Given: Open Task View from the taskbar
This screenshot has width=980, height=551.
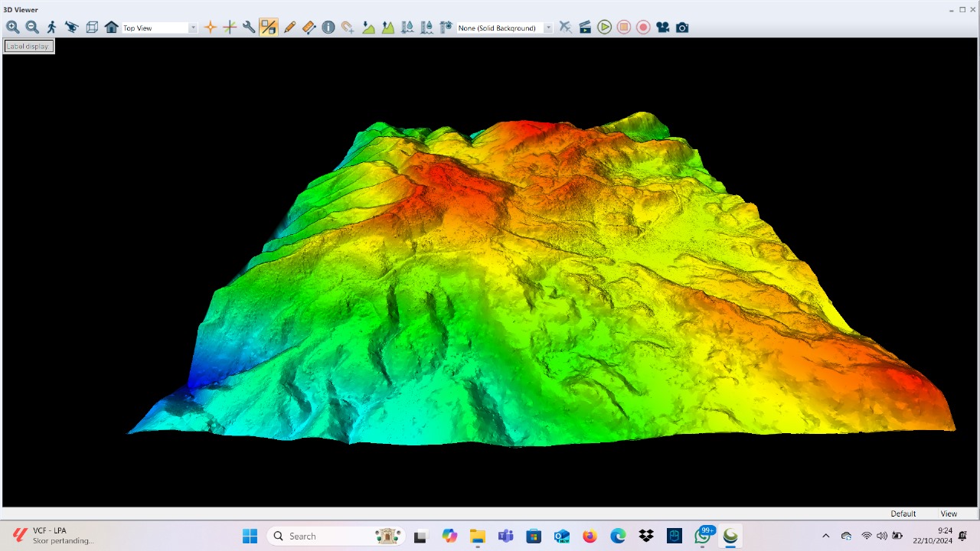Looking at the screenshot, I should (x=420, y=536).
